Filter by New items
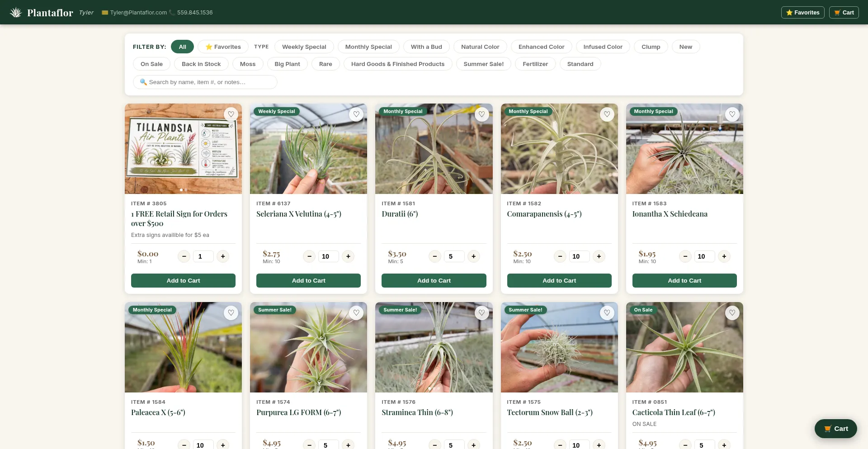The height and width of the screenshot is (449, 868). (685, 47)
